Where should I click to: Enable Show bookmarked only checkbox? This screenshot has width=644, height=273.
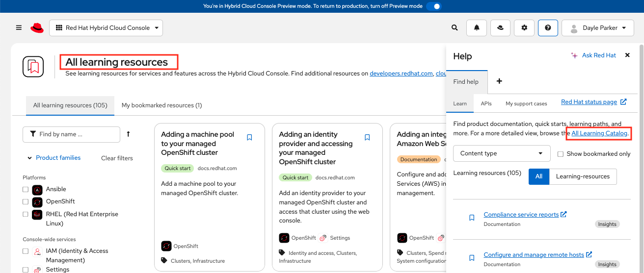[561, 154]
